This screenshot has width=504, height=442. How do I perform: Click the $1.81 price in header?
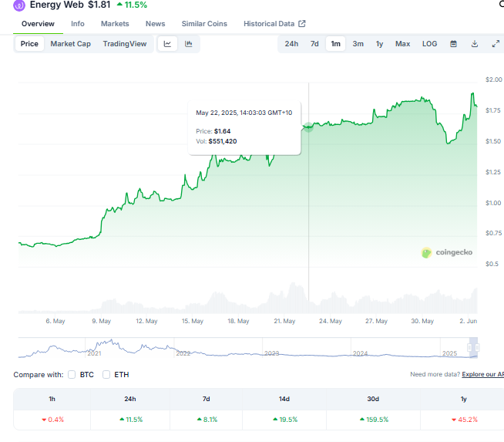click(x=99, y=5)
